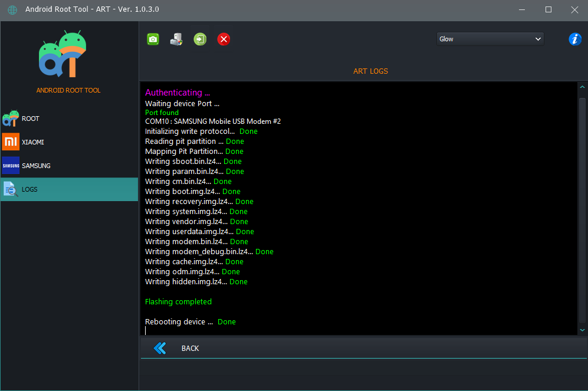Click the 'ART LOGS' heading
The width and height of the screenshot is (588, 391).
pyautogui.click(x=370, y=71)
